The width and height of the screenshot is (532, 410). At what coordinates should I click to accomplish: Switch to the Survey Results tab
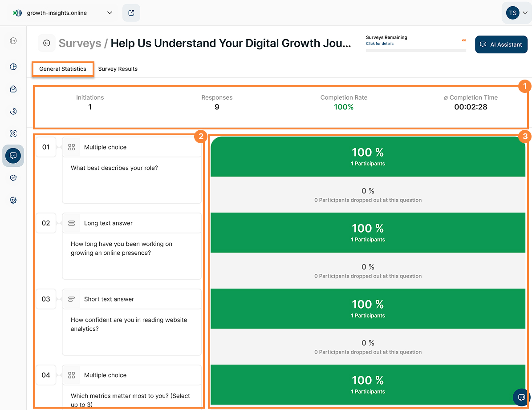(x=118, y=69)
